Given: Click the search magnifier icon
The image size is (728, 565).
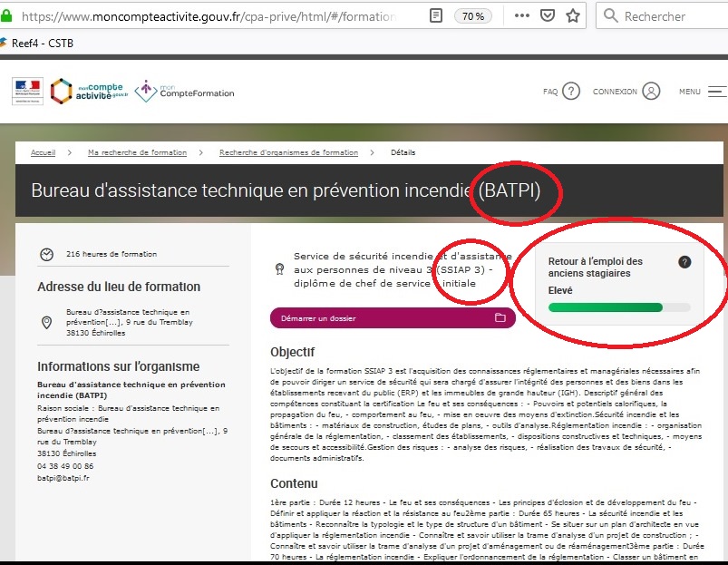Looking at the screenshot, I should point(610,15).
